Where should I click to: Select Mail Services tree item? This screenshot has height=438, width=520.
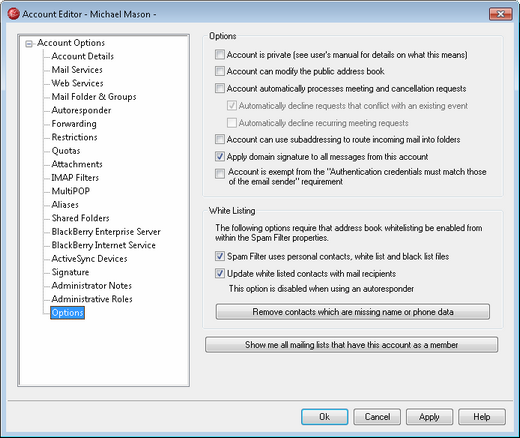coord(77,70)
